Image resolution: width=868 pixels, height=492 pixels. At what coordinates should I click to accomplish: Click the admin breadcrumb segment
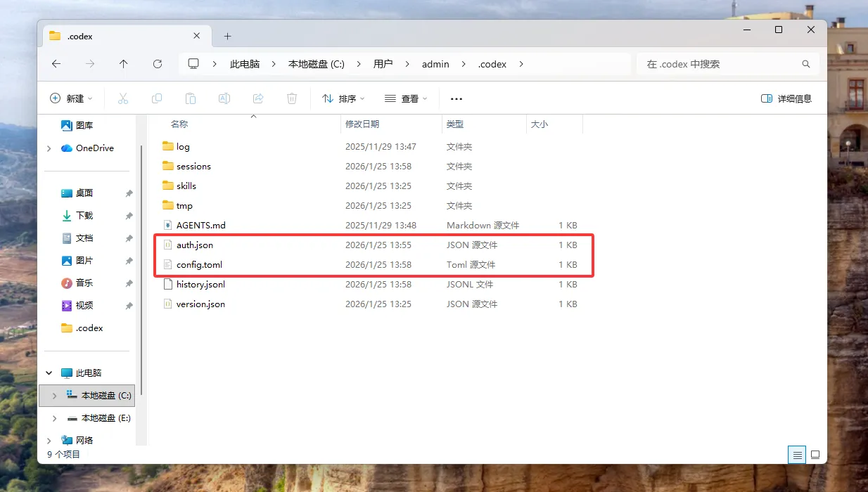pos(435,64)
